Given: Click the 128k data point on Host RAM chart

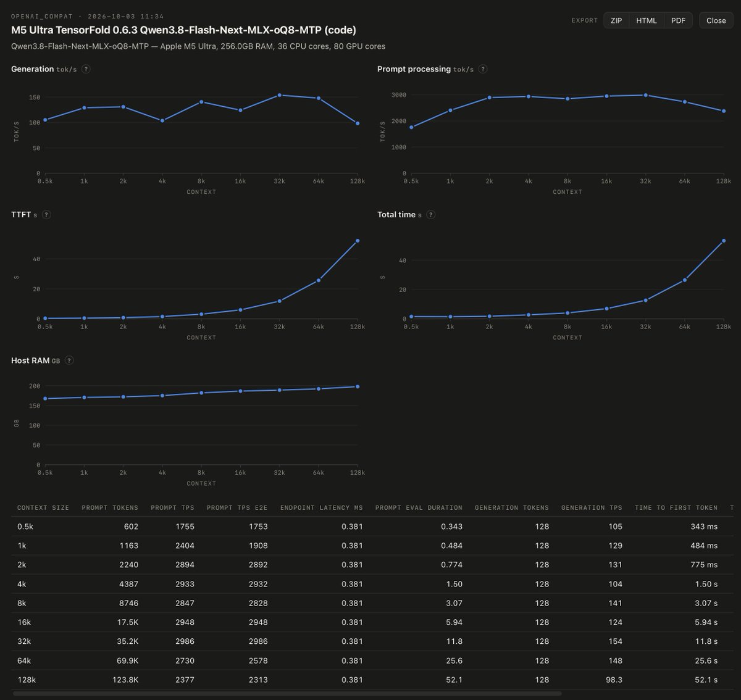Looking at the screenshot, I should (358, 386).
